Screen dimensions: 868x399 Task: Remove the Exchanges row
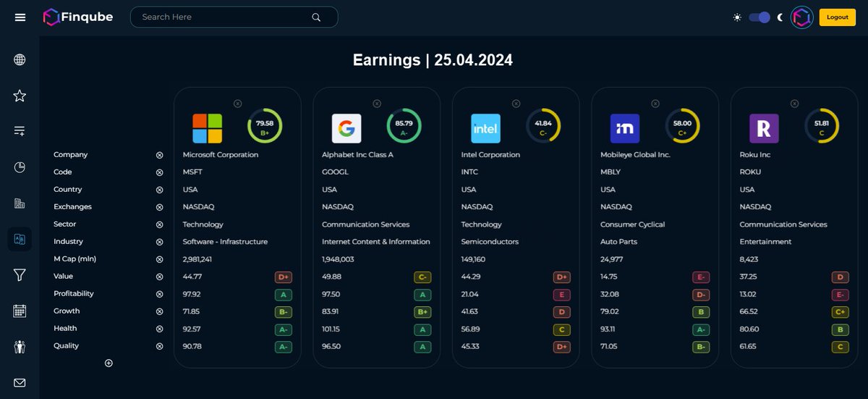pyautogui.click(x=160, y=207)
